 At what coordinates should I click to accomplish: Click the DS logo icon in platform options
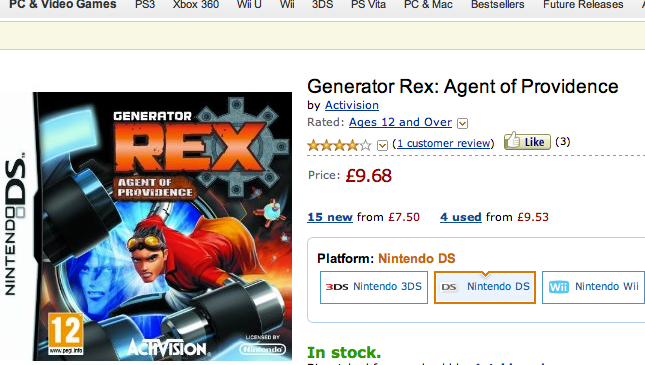click(449, 287)
